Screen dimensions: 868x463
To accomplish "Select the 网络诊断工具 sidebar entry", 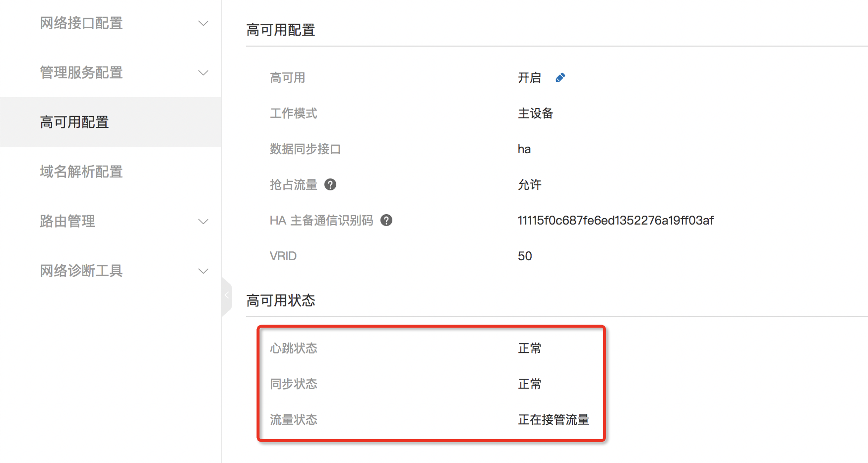I will pyautogui.click(x=81, y=271).
